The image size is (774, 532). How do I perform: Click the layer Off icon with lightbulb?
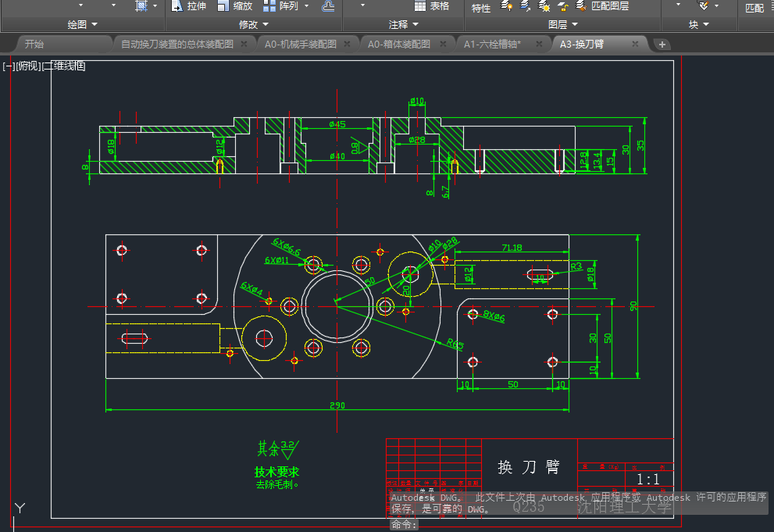506,6
